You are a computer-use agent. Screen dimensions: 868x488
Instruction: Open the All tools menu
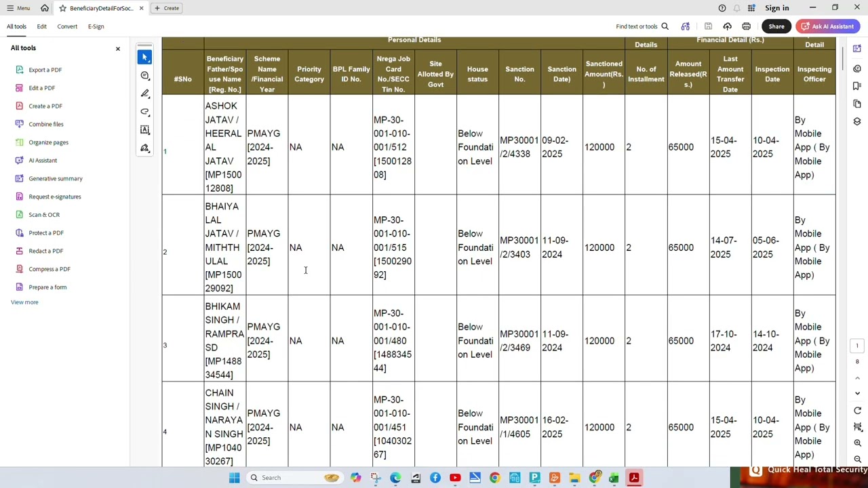(16, 26)
